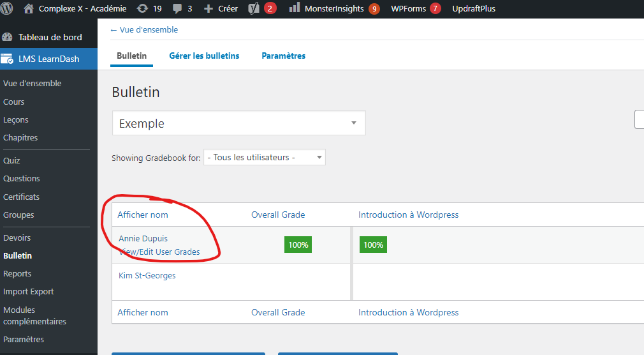Open the Créer menu in admin bar
Screen dimensions: 644x355
point(228,9)
